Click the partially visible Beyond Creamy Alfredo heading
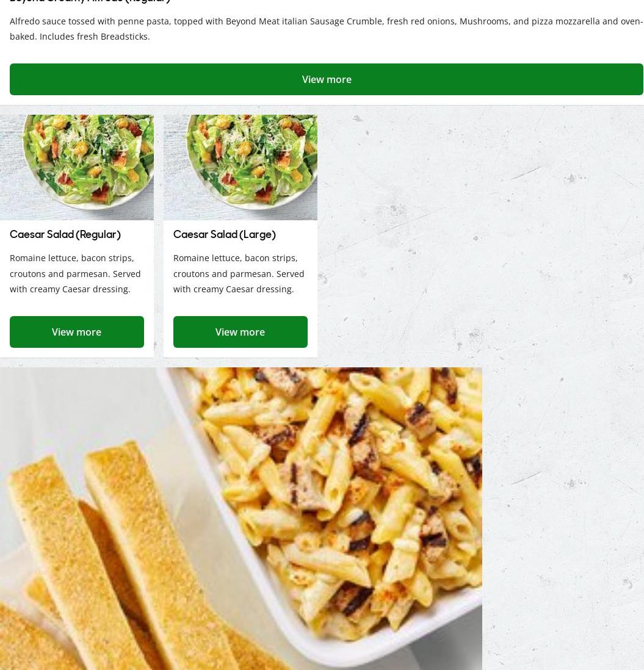The image size is (644, 670). pyautogui.click(x=90, y=1)
